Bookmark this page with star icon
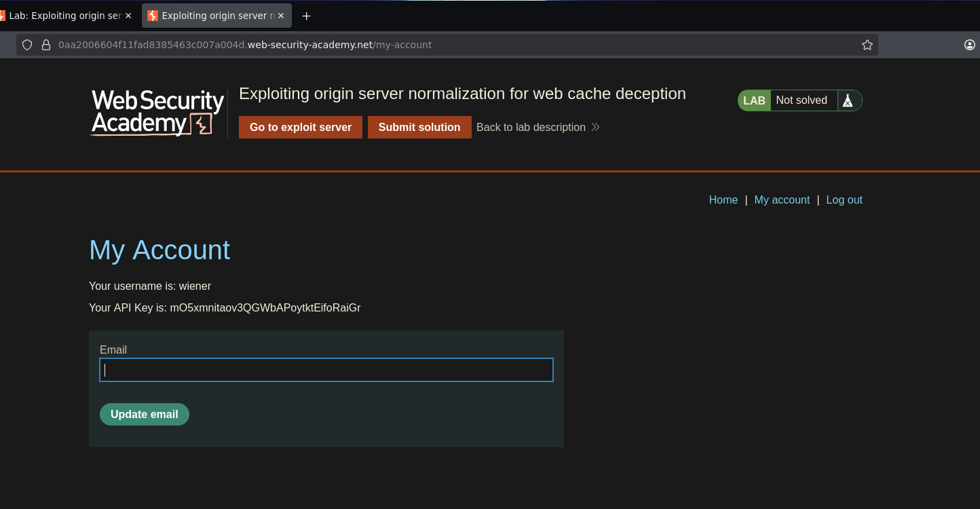Viewport: 980px width, 509px height. click(x=867, y=45)
